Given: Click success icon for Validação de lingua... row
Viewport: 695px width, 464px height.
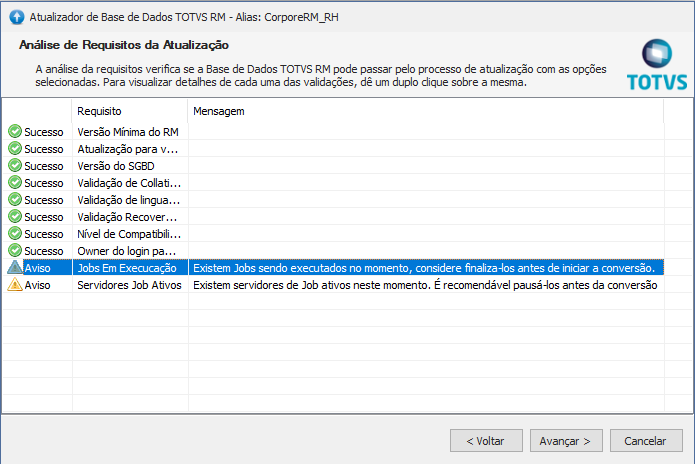Looking at the screenshot, I should point(15,199).
